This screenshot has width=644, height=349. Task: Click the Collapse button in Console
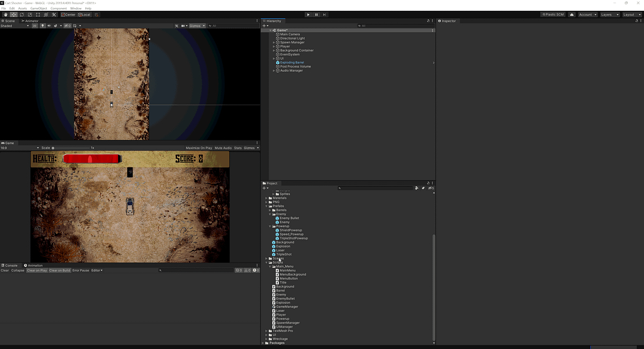click(x=18, y=270)
